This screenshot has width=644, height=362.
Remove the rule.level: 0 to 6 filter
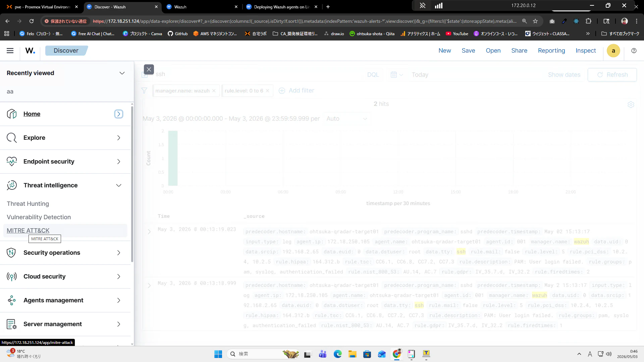pos(267,91)
